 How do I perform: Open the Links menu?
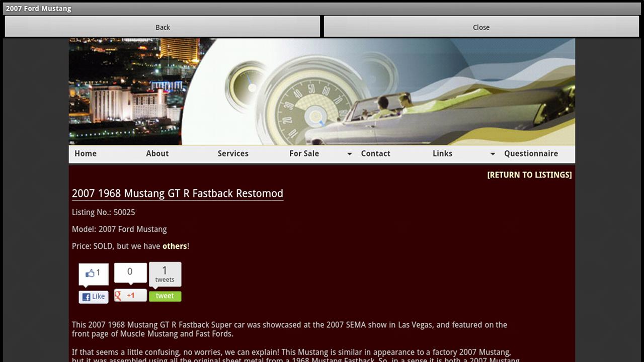442,154
